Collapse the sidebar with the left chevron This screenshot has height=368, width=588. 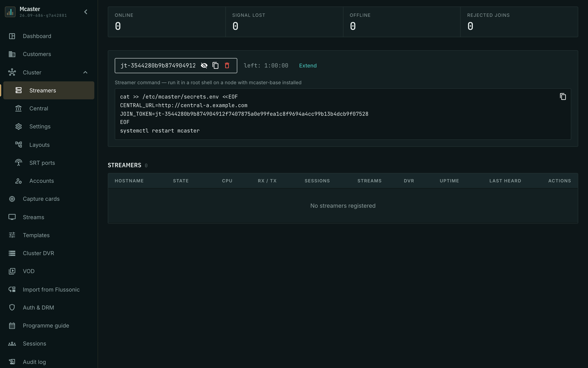86,12
